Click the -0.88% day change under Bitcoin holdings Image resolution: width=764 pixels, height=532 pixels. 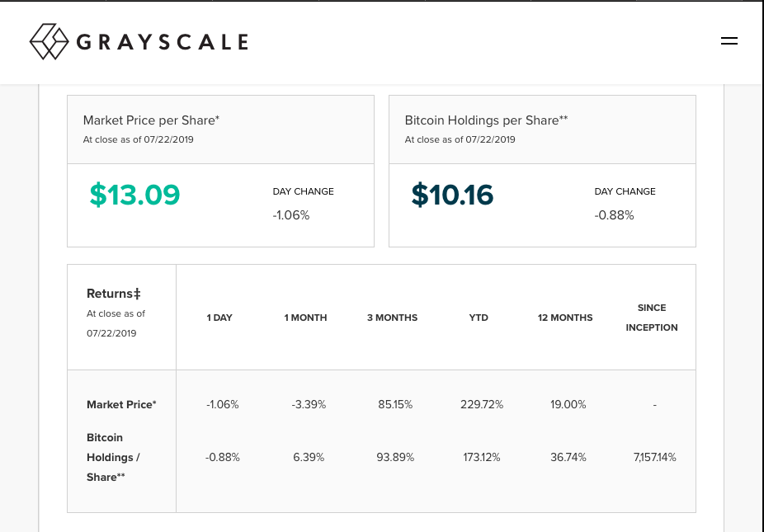click(614, 215)
